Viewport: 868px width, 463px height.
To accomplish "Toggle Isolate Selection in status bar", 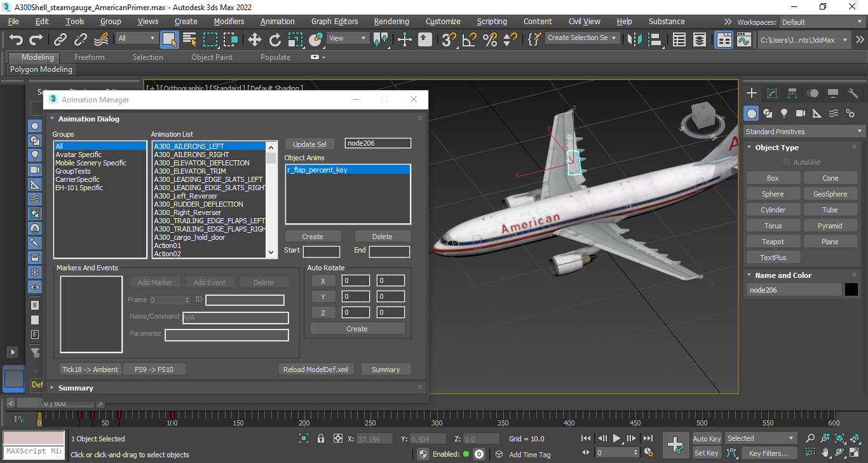I will 304,439.
